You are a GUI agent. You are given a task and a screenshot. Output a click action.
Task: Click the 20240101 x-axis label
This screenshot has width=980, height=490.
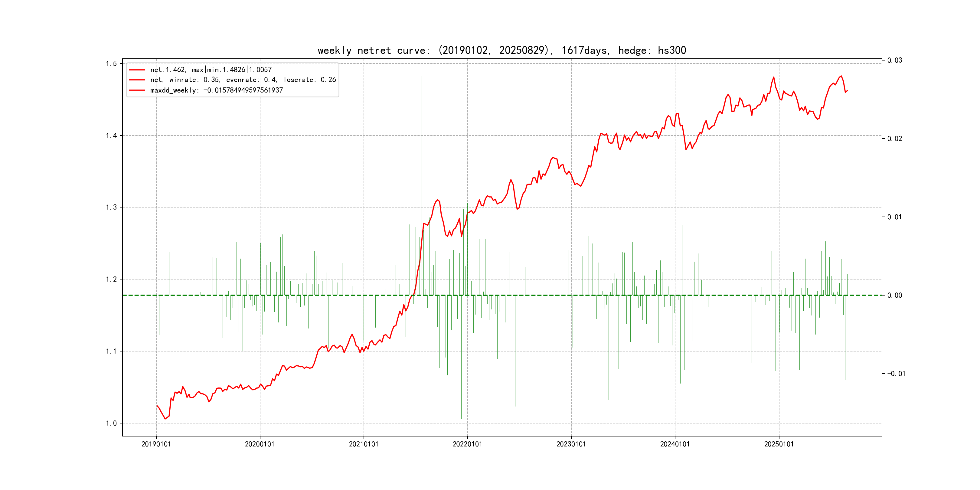pyautogui.click(x=675, y=444)
